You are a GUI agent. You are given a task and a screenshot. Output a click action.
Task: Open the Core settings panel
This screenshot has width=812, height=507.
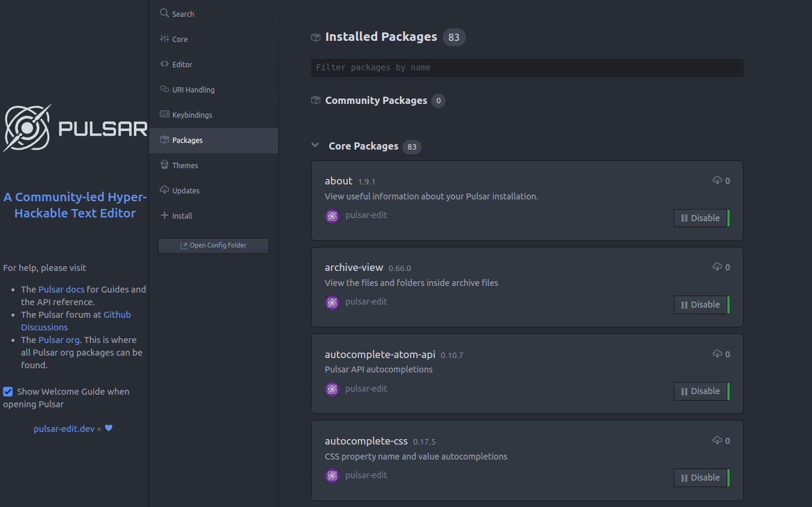tap(213, 39)
